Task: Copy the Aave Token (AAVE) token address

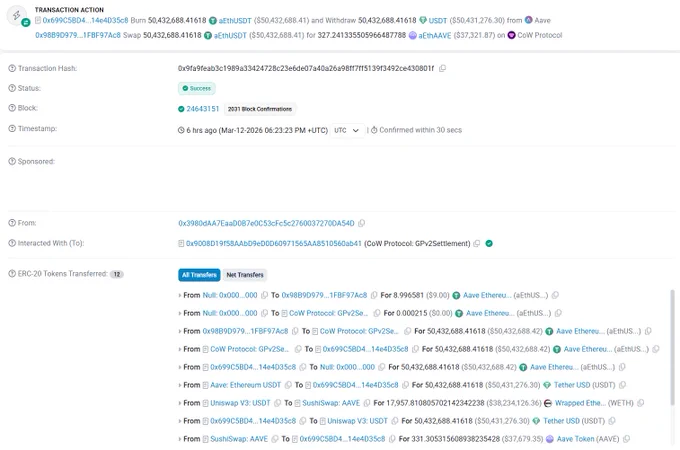Action: (626, 439)
